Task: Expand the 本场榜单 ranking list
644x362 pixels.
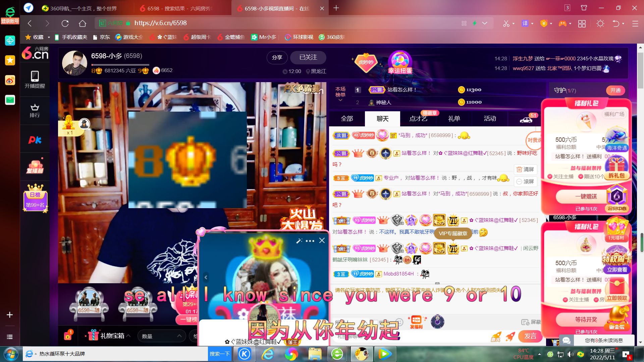Action: coord(340,94)
